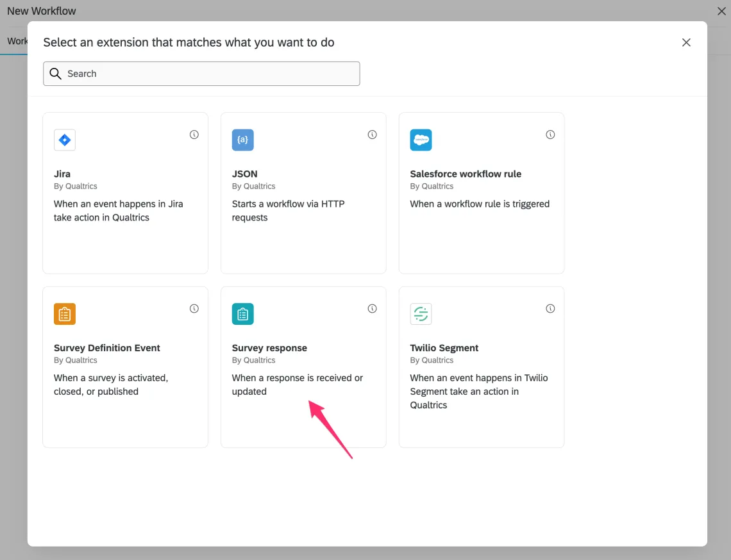Focus the extension Search field
This screenshot has width=731, height=560.
click(x=201, y=74)
